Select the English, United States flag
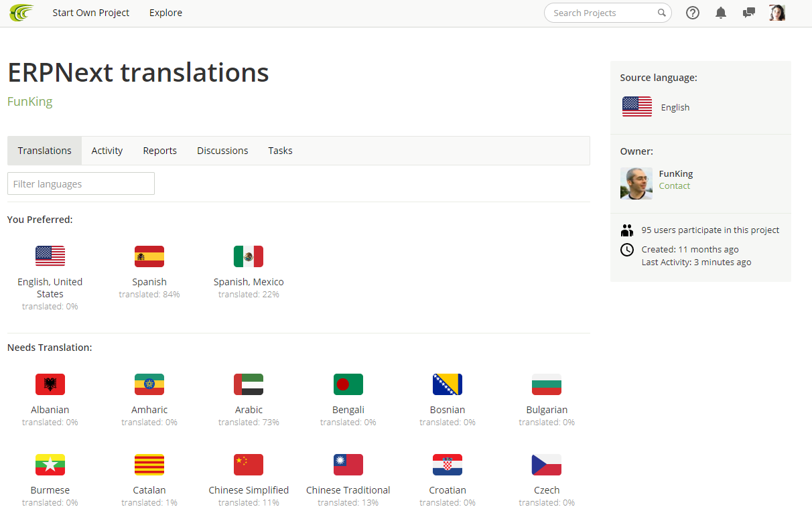The width and height of the screenshot is (812, 527). tap(50, 256)
